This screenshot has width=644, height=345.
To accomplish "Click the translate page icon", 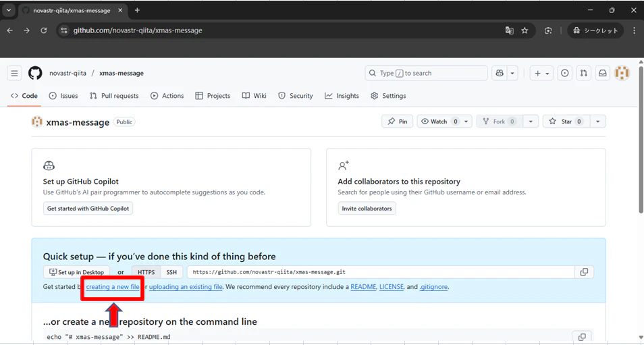I will click(x=509, y=30).
